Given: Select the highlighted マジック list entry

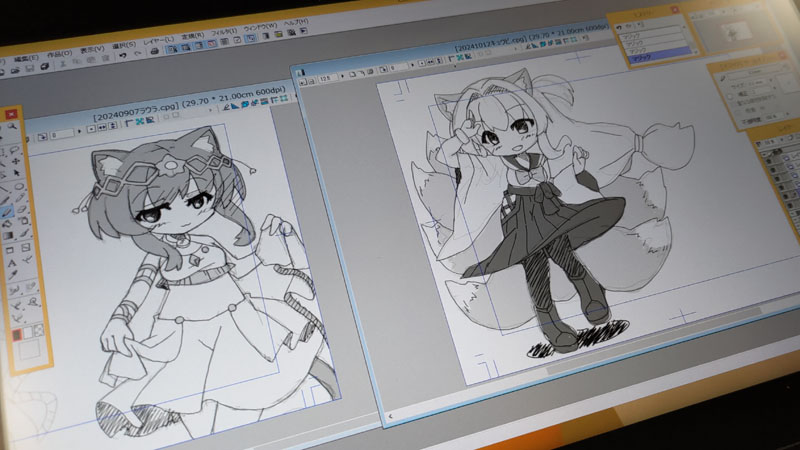Looking at the screenshot, I should [x=660, y=57].
